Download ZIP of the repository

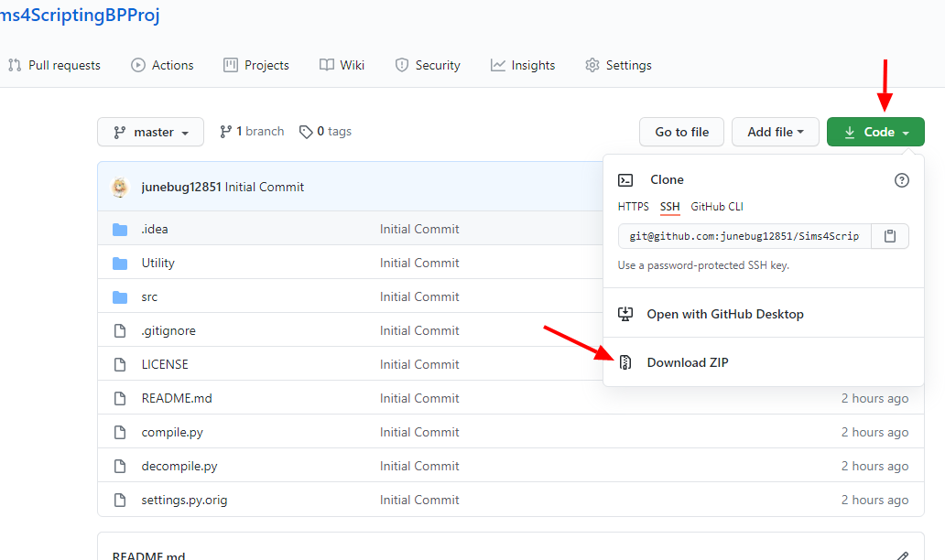pos(687,362)
